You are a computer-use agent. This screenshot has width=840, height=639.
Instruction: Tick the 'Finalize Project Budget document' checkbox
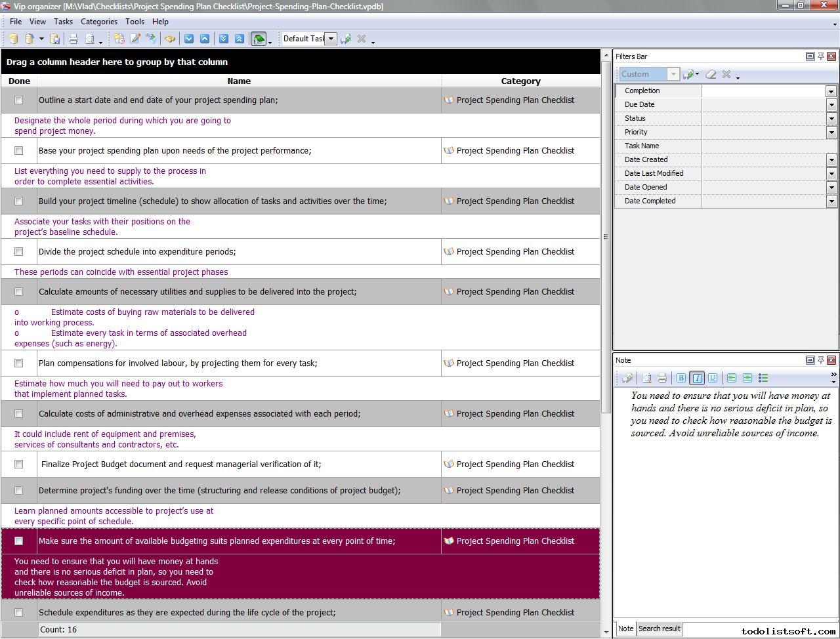tap(19, 464)
